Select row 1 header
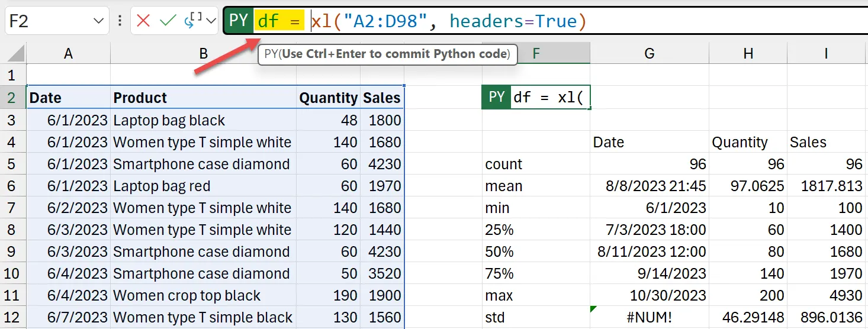Screen dimensions: 868x329 (x=12, y=76)
